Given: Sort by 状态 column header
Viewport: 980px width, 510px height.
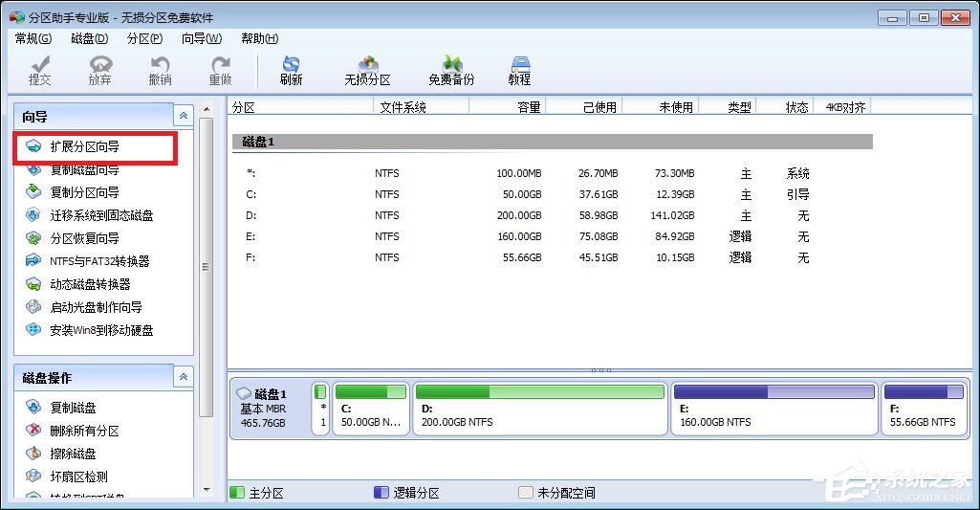Looking at the screenshot, I should [x=786, y=107].
